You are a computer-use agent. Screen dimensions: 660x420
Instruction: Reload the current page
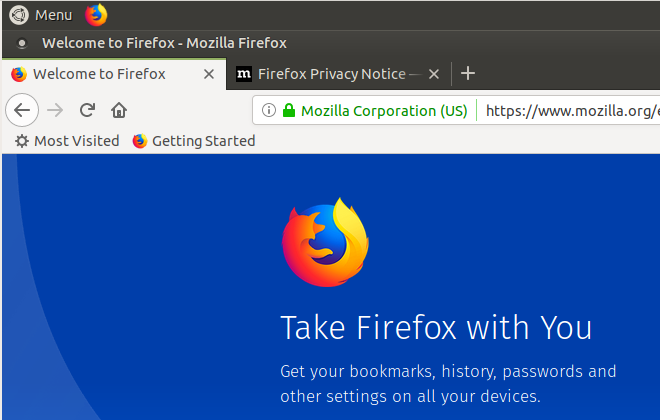(x=87, y=110)
